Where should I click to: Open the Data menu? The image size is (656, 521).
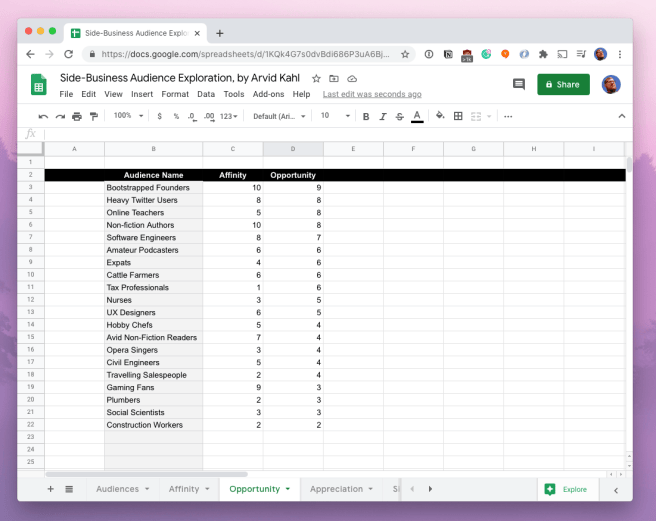(206, 94)
